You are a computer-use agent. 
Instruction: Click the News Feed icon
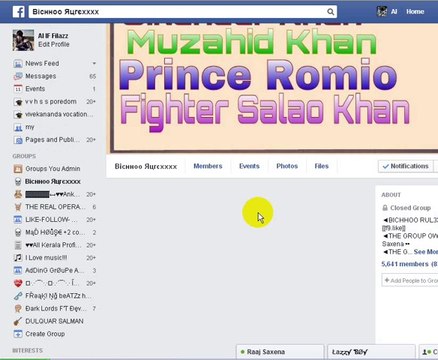18,63
